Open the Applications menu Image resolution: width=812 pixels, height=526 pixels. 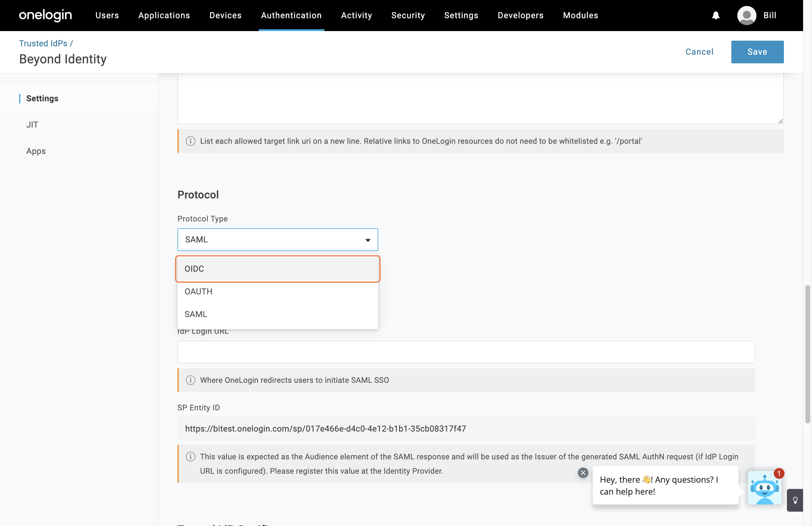point(164,15)
